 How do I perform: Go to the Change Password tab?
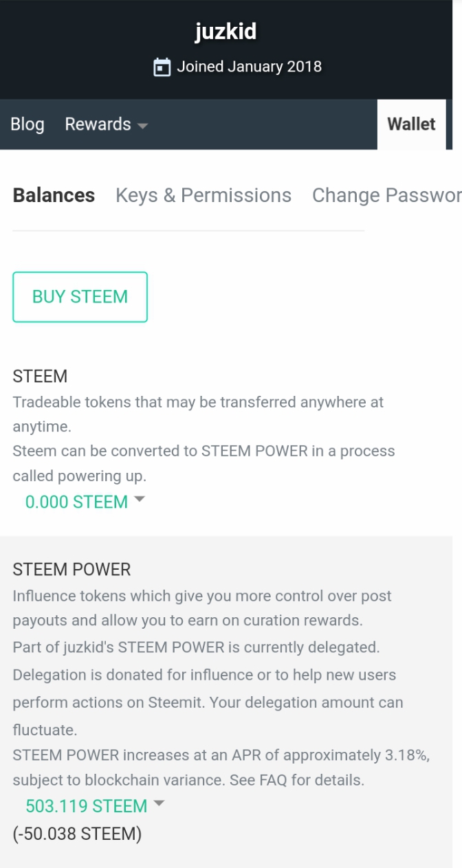[386, 195]
